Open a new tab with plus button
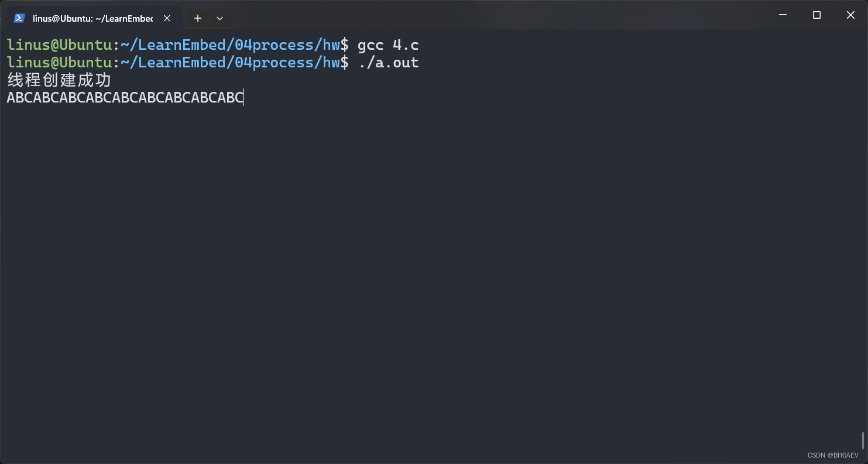Screen dimensions: 868x464 [198, 18]
